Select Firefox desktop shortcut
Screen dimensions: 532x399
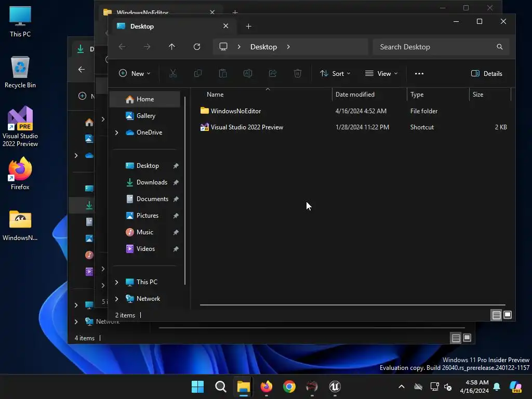click(x=20, y=173)
